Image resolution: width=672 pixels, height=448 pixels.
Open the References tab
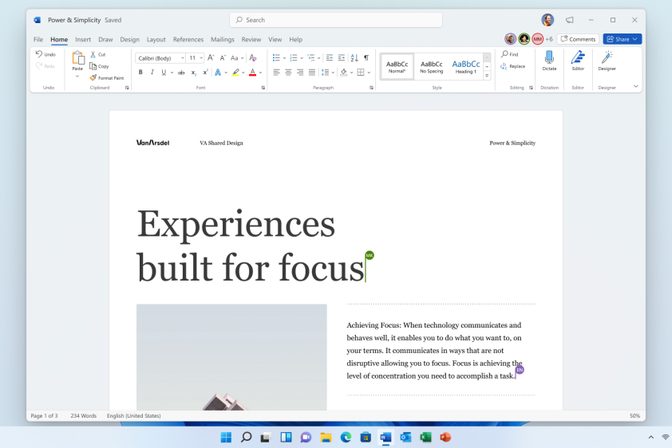(x=188, y=40)
